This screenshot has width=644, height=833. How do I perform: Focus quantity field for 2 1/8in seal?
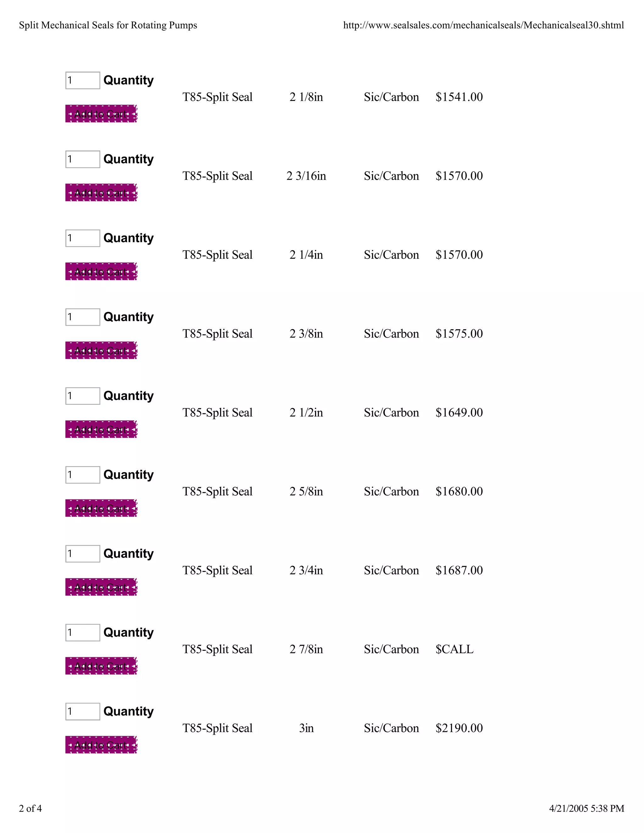click(83, 80)
